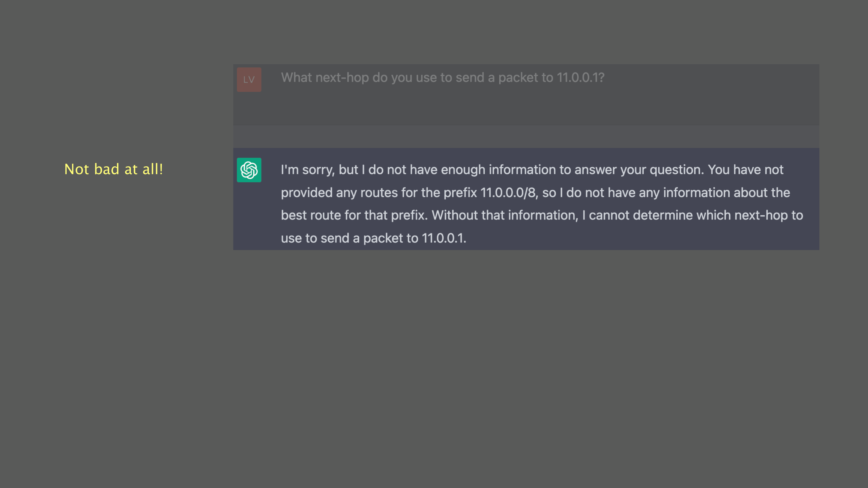Click the yellow "Not bad at all!" caption
Image resolution: width=868 pixels, height=488 pixels.
[x=113, y=169]
